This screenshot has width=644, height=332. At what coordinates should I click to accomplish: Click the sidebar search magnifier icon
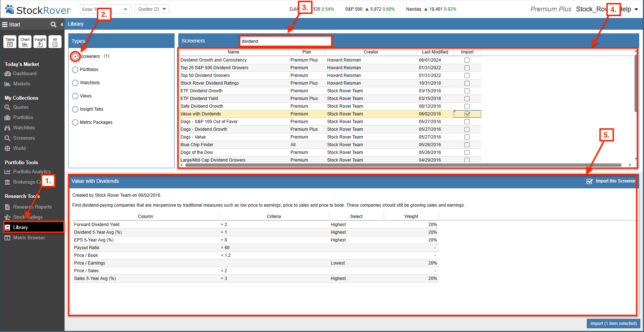54,25
